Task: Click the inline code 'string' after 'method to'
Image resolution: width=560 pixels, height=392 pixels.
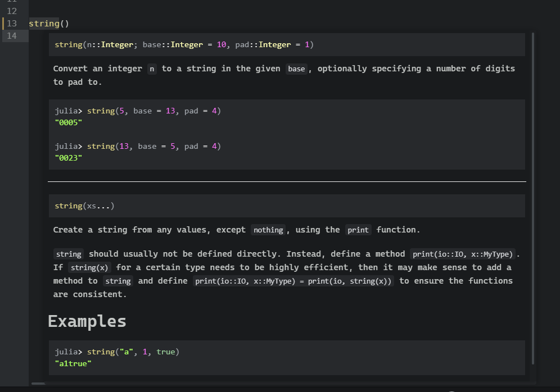Action: (x=118, y=281)
